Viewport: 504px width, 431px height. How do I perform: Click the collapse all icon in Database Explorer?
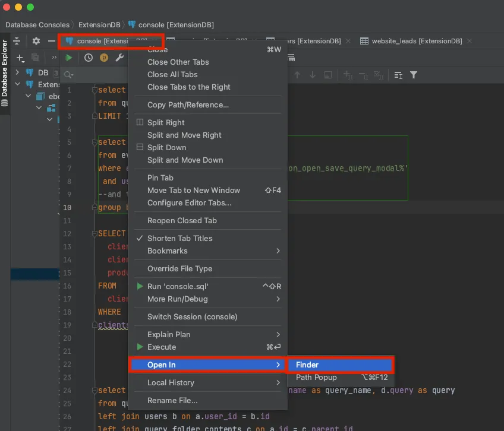[17, 41]
